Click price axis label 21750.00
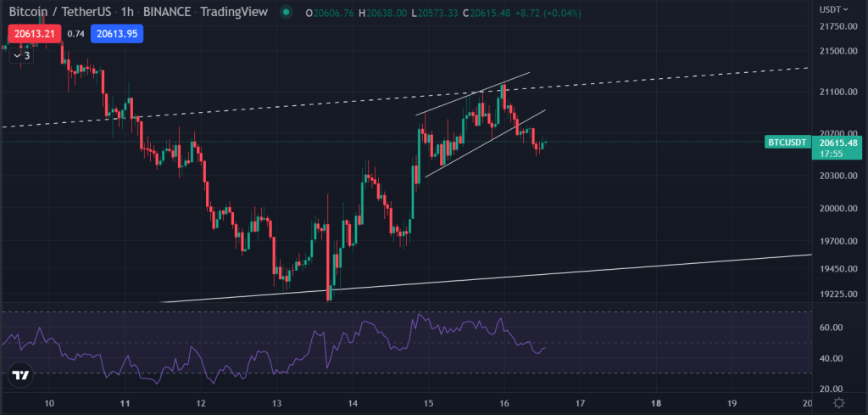868x415 pixels. (838, 26)
